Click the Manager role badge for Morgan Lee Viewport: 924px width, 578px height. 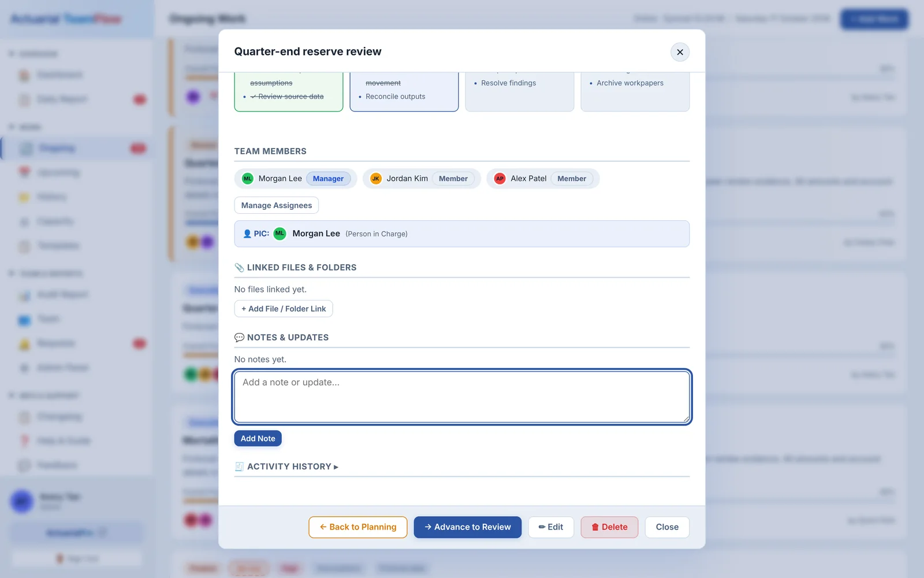pos(328,179)
